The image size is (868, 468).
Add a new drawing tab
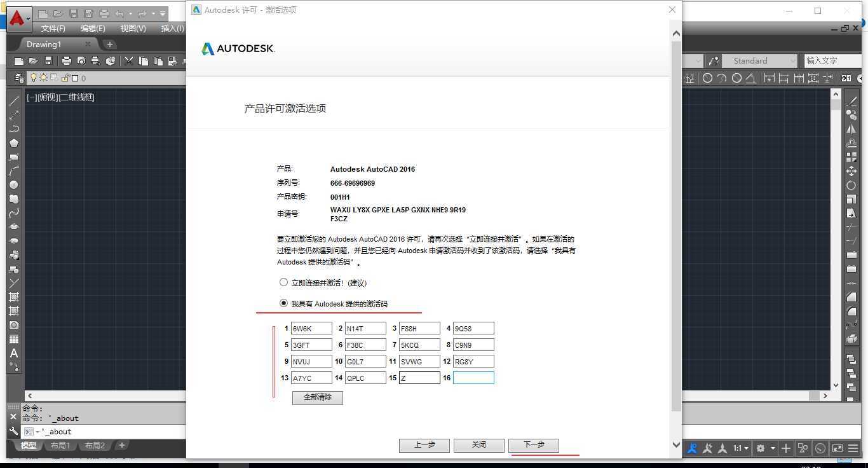(109, 45)
